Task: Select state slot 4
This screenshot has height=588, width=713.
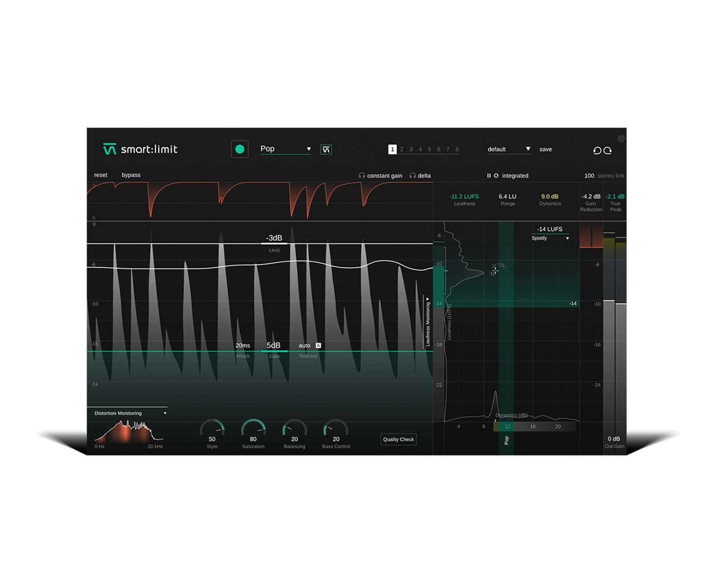Action: [x=420, y=149]
